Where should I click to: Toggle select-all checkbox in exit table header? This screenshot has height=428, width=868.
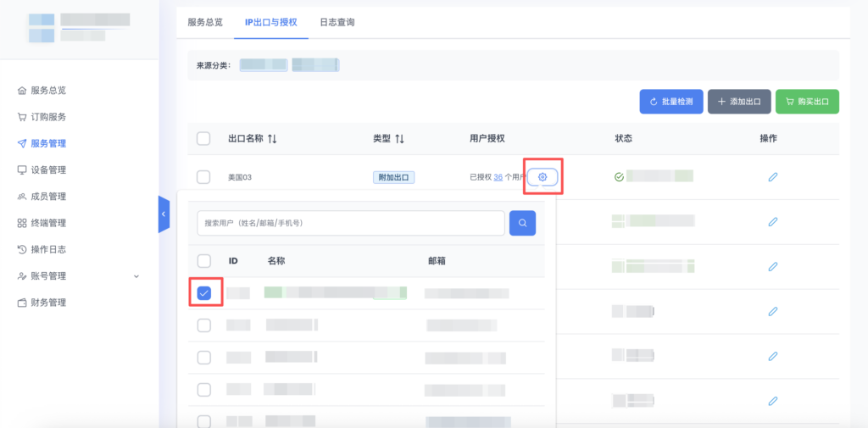click(203, 138)
